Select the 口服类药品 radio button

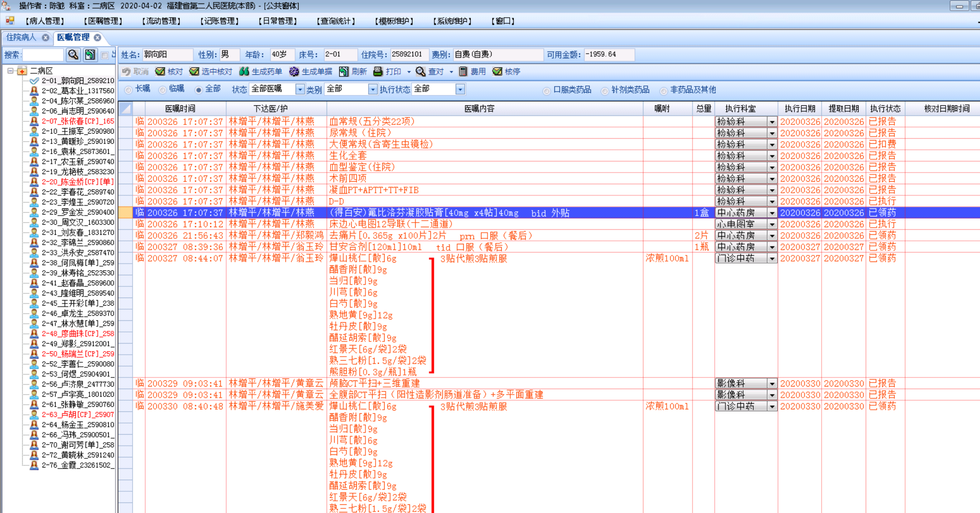pos(547,91)
